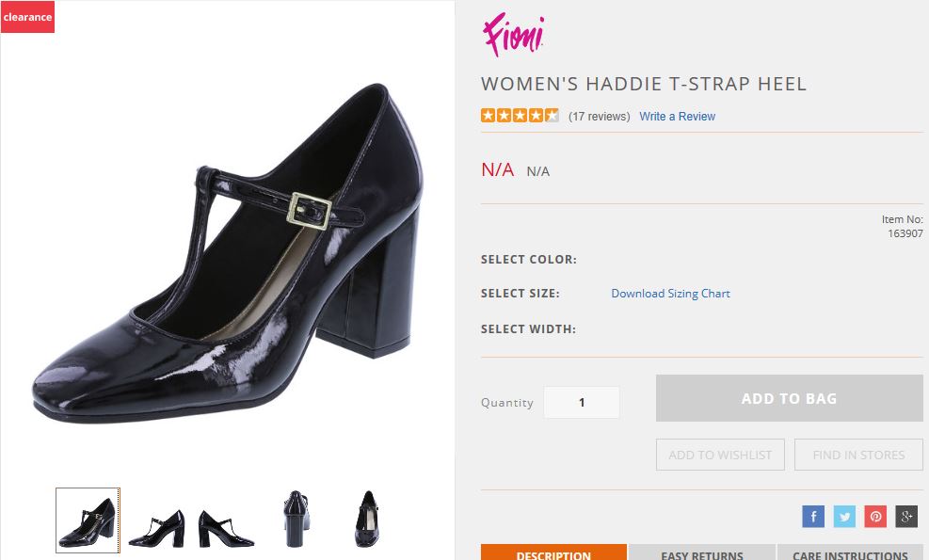The width and height of the screenshot is (929, 560).
Task: Click the Quantity input field
Action: [582, 401]
